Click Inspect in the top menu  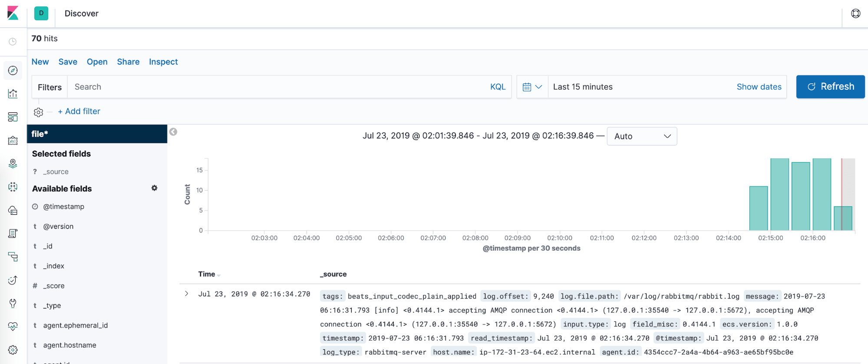(x=163, y=62)
